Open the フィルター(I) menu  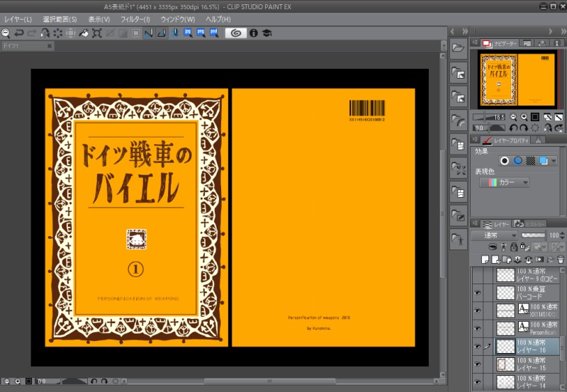pos(135,19)
